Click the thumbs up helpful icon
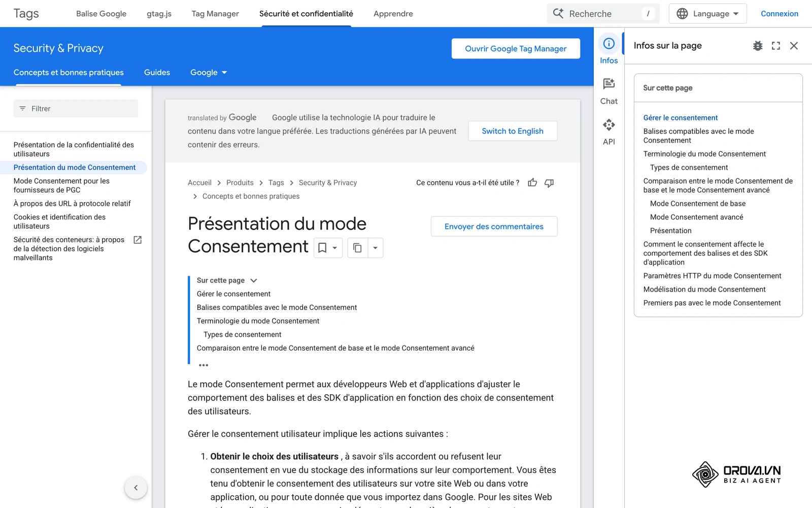The image size is (812, 508). point(532,183)
